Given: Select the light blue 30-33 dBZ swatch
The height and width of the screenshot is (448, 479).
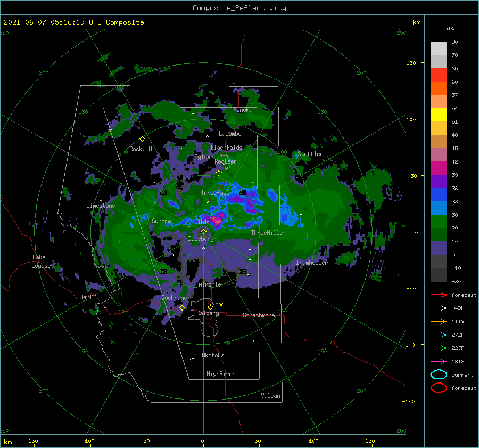Looking at the screenshot, I should tap(439, 208).
